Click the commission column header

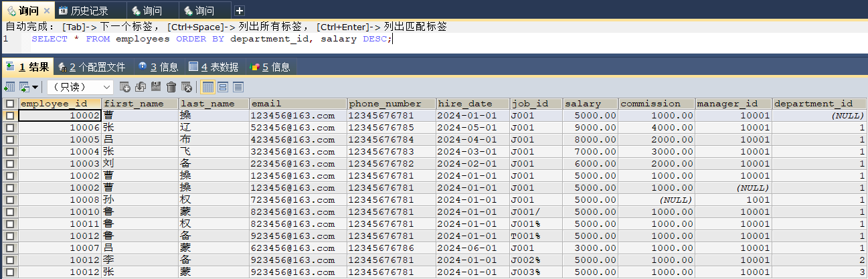[x=657, y=104]
